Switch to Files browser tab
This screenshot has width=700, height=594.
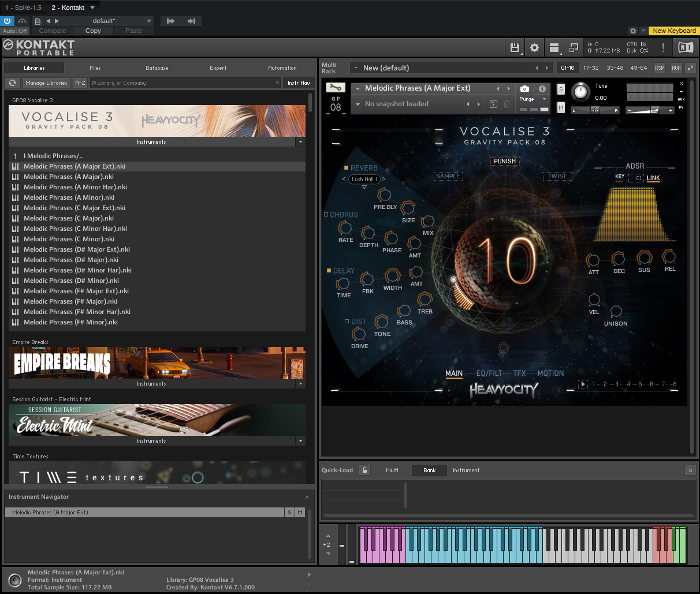coord(95,68)
